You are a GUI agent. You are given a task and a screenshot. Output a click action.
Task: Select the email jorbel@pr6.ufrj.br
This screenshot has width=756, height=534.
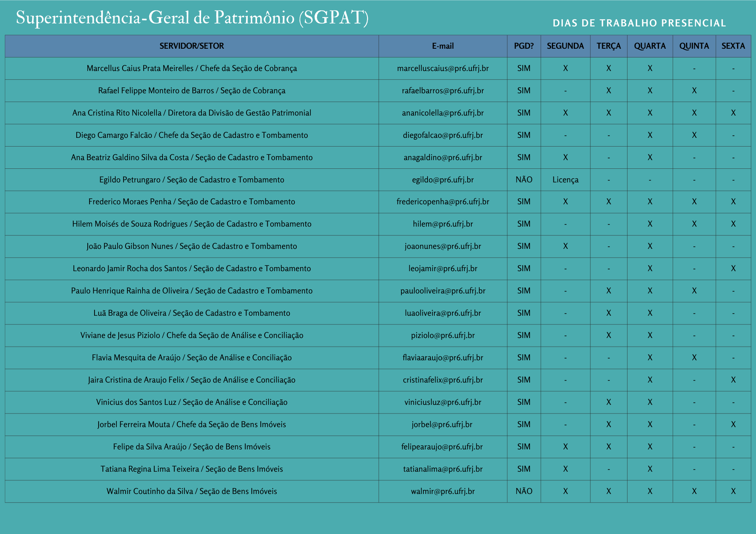(x=442, y=425)
